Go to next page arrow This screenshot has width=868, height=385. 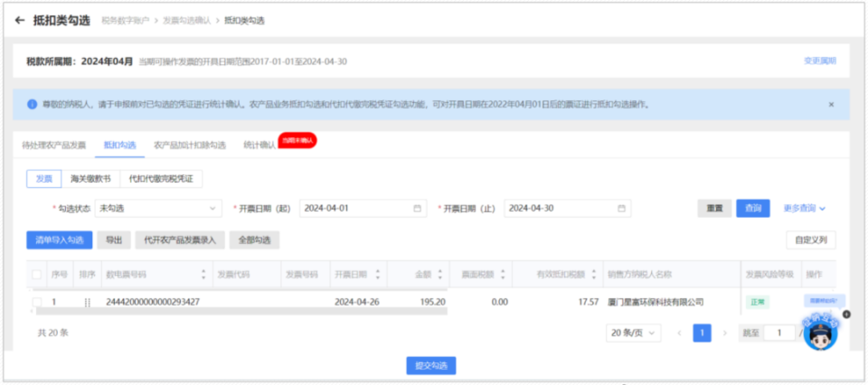coord(724,333)
